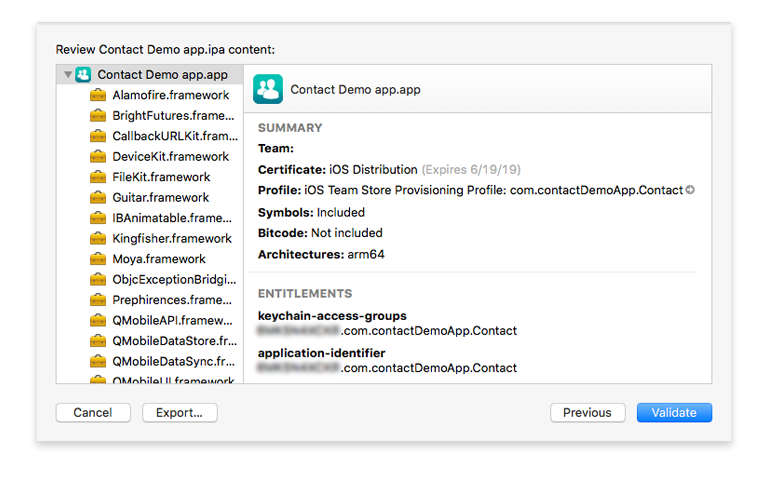Open provisioning profile via arrow icon
This screenshot has height=485, width=768.
coord(690,190)
